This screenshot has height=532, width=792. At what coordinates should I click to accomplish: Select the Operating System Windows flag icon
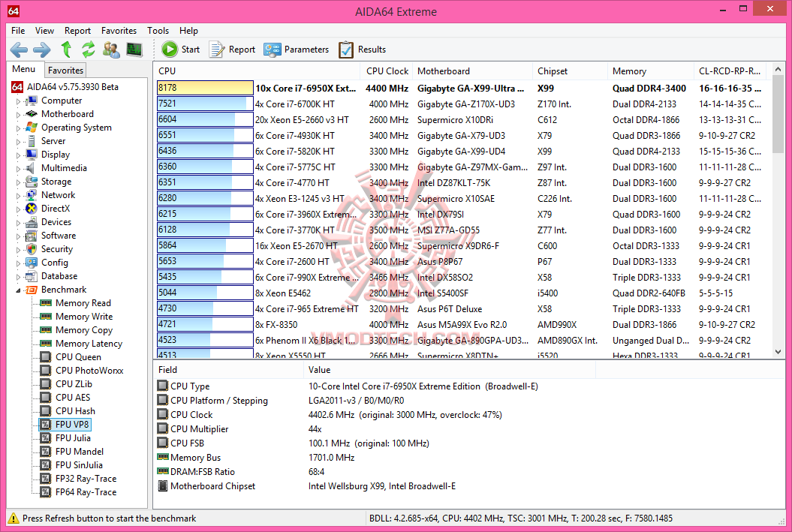(32, 128)
